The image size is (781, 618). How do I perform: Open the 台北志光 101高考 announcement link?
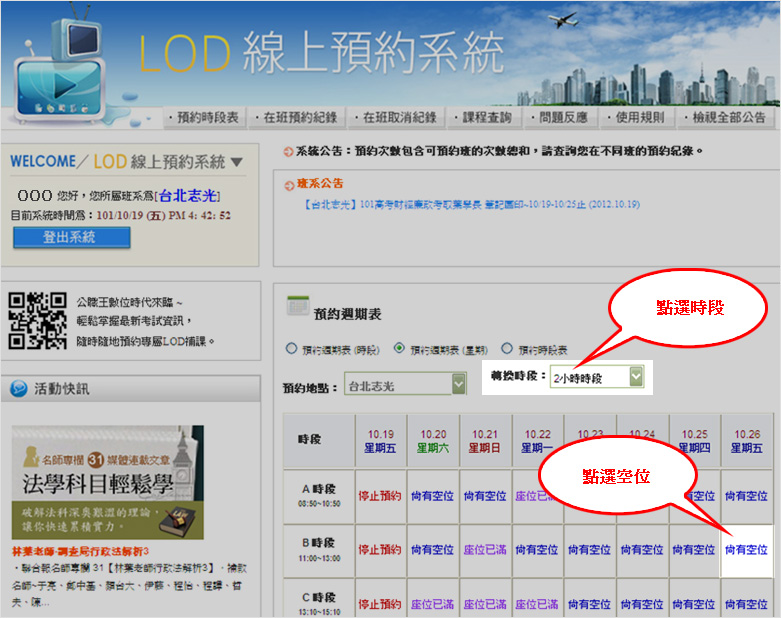(x=472, y=204)
